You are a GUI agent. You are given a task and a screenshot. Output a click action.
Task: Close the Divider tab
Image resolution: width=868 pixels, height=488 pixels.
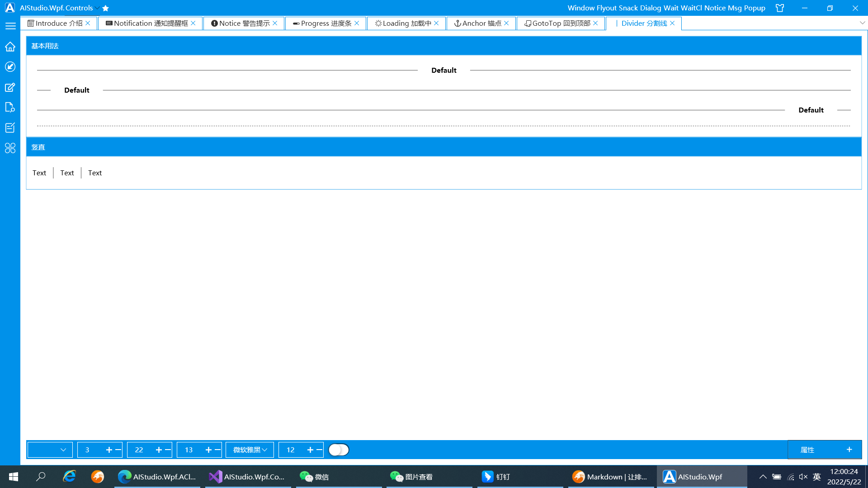click(672, 23)
